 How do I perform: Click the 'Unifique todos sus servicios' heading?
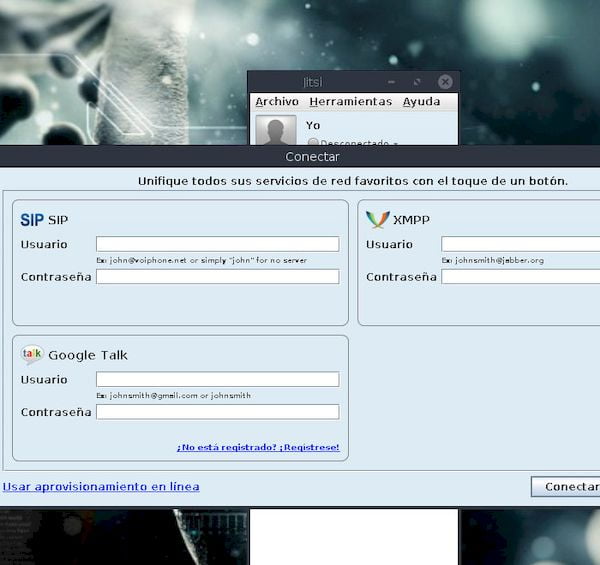tap(353, 181)
